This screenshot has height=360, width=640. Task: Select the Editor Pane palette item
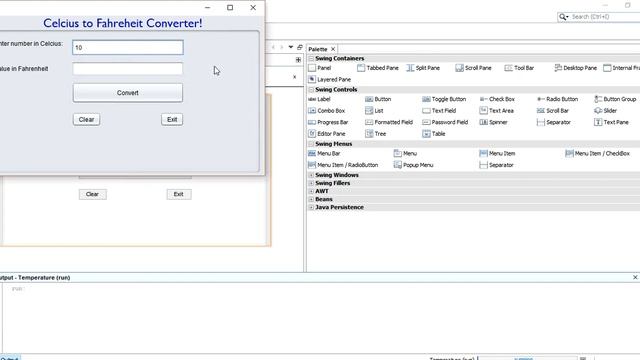coord(327,133)
